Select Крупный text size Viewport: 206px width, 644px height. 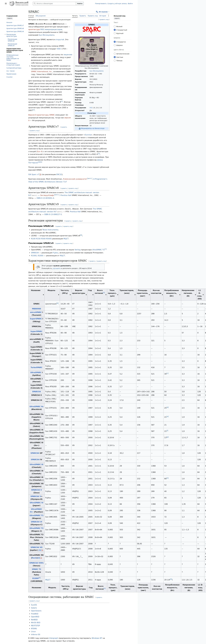115,33
